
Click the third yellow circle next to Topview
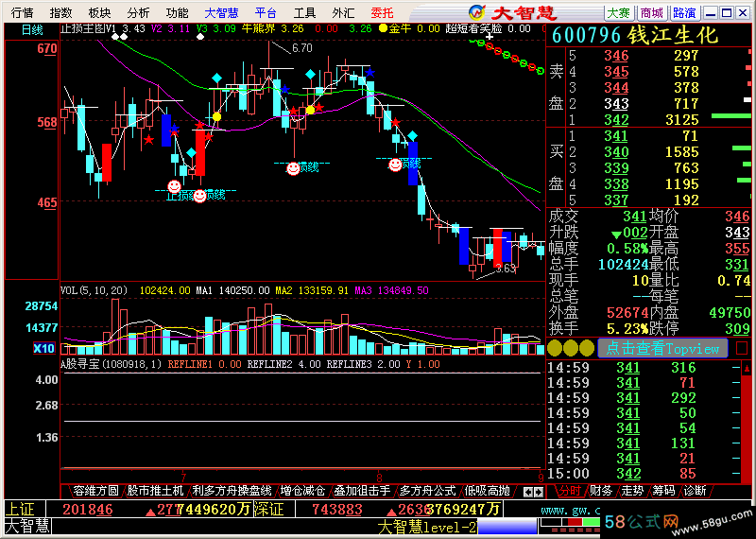coord(587,348)
